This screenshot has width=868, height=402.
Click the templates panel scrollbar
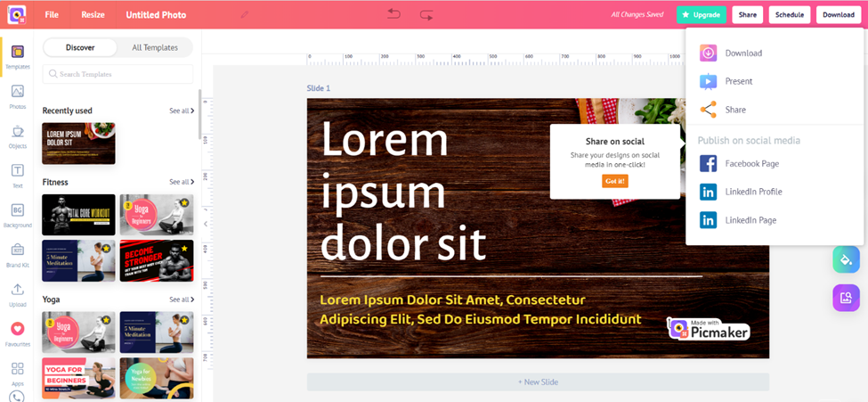(x=199, y=114)
